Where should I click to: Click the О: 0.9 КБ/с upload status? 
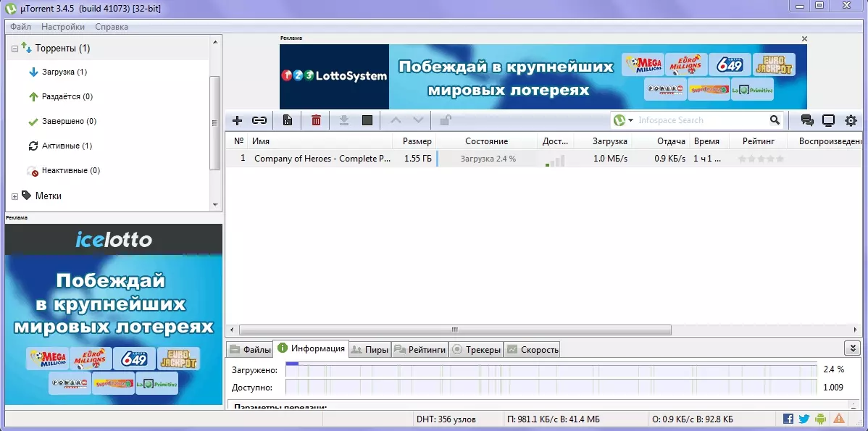click(693, 419)
